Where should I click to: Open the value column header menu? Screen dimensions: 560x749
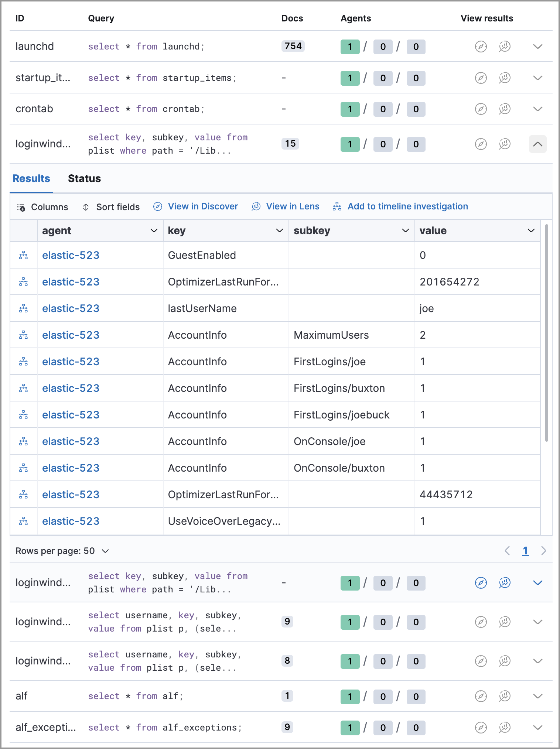coord(531,231)
